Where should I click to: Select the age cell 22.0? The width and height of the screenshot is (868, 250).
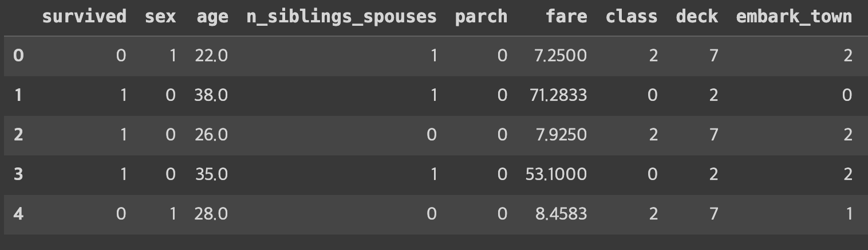coord(211,56)
